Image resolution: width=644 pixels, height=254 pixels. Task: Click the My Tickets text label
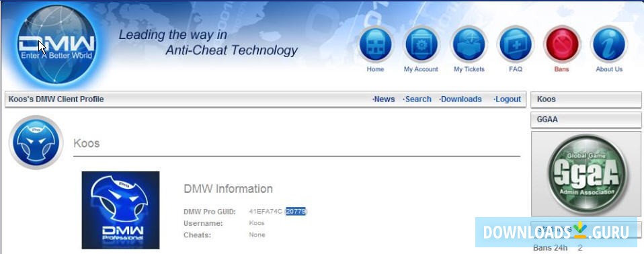[x=469, y=69]
